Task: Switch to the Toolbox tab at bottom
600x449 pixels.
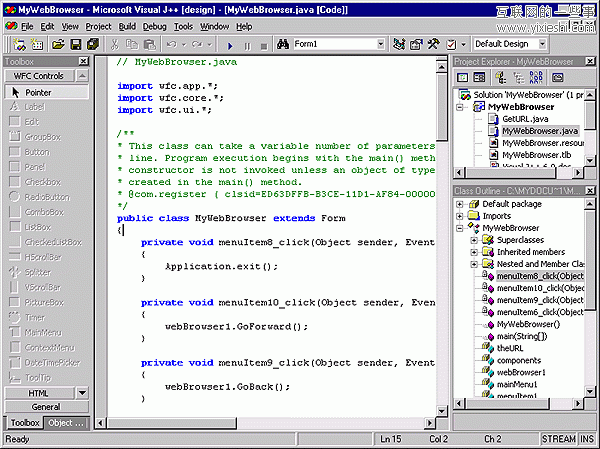Action: pyautogui.click(x=24, y=423)
